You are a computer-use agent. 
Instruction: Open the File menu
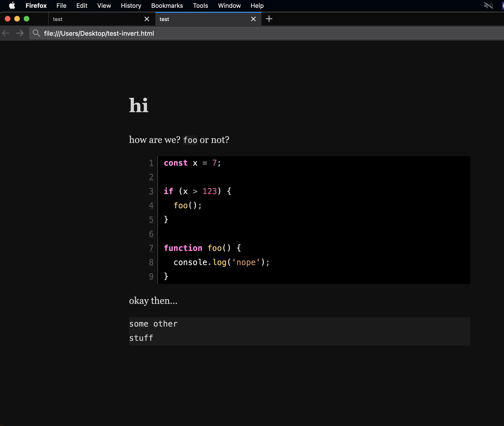(61, 5)
